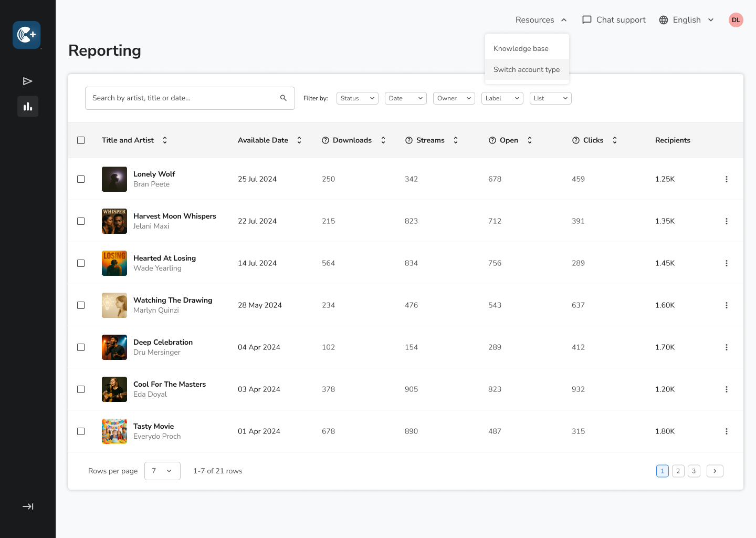Open the send campaigns sidebar icon
The width and height of the screenshot is (756, 538).
pos(28,81)
